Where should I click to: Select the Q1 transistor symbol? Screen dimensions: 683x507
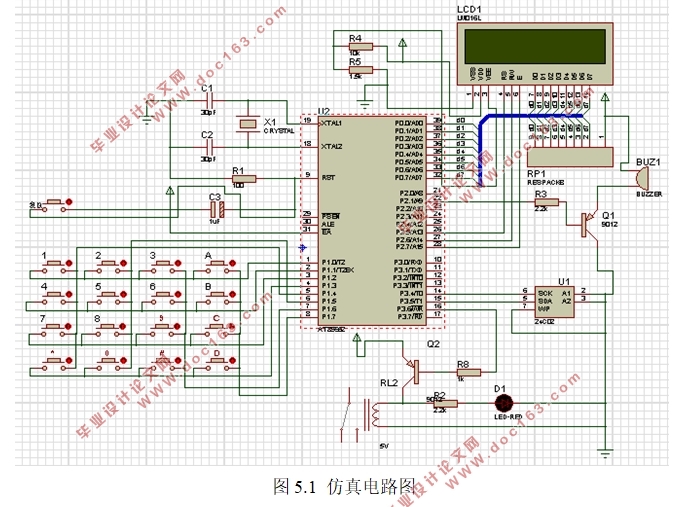[x=587, y=223]
